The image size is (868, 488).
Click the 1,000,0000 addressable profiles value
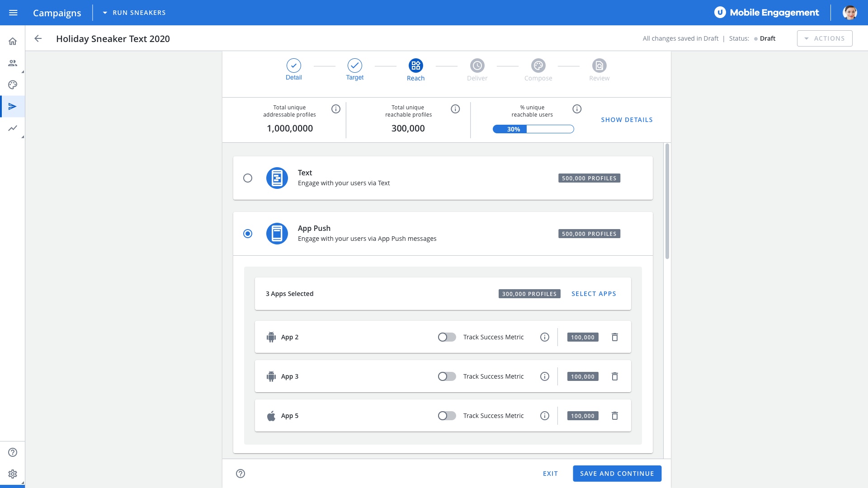(x=290, y=128)
